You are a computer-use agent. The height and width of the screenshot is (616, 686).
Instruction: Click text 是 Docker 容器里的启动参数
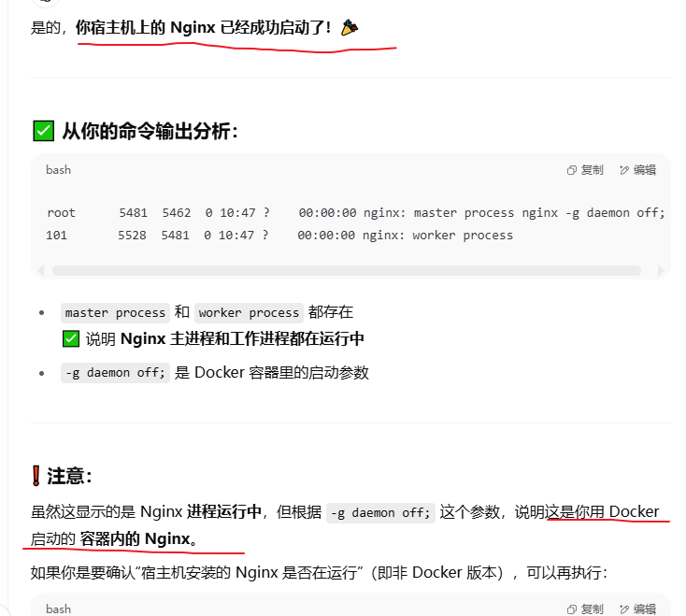click(x=272, y=373)
